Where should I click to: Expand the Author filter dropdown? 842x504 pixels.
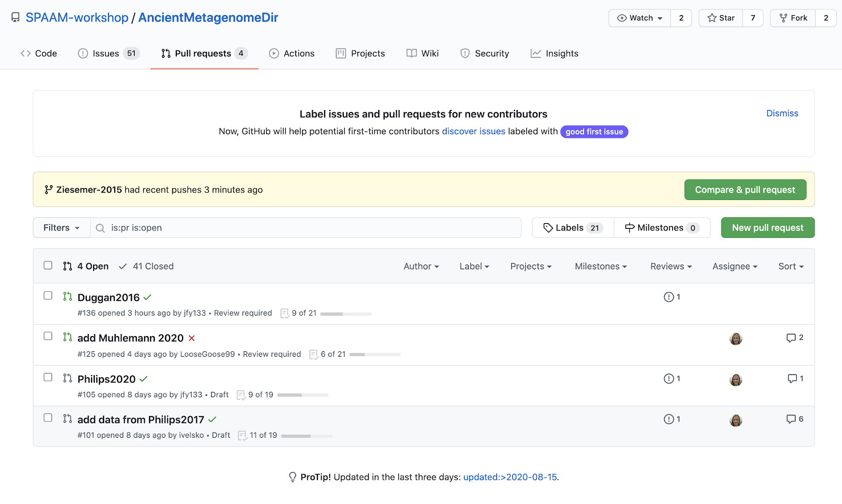tap(421, 266)
